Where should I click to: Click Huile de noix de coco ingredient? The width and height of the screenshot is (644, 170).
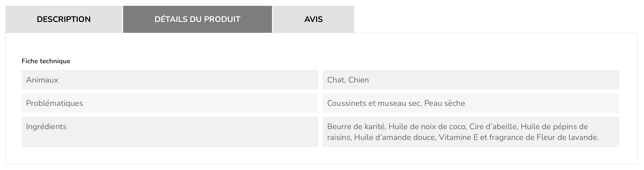pyautogui.click(x=427, y=126)
